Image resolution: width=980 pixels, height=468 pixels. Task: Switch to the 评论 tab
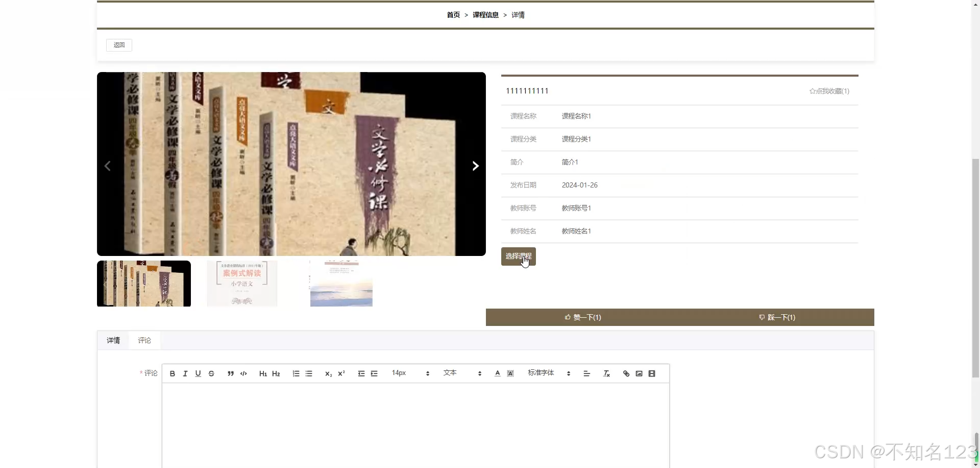(x=144, y=340)
